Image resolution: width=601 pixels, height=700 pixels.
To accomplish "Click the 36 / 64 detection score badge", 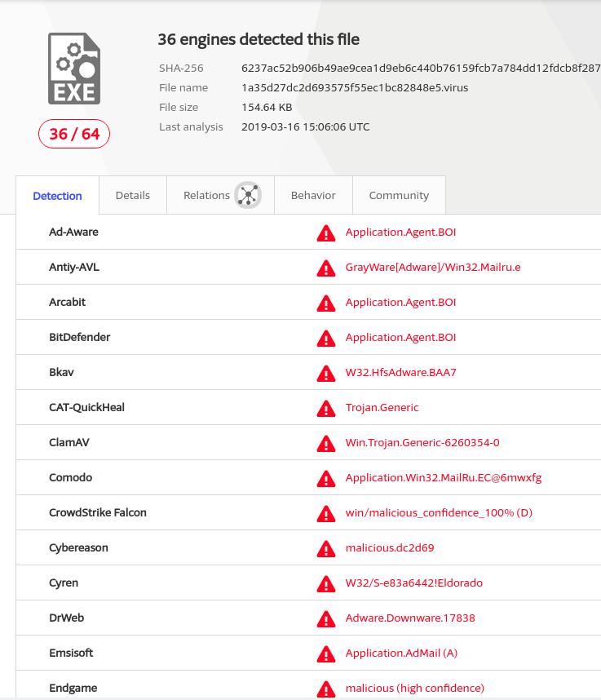I will tap(74, 134).
